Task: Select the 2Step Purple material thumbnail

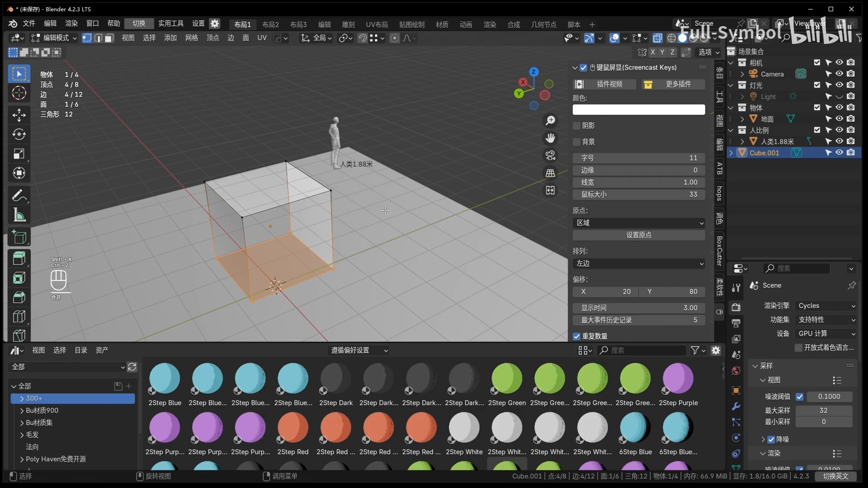Action: pyautogui.click(x=678, y=379)
